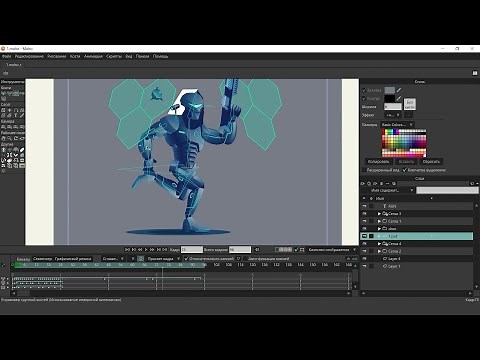Click frame 120 on the timeline ruler
Image resolution: width=480 pixels, height=360 pixels.
253,265
